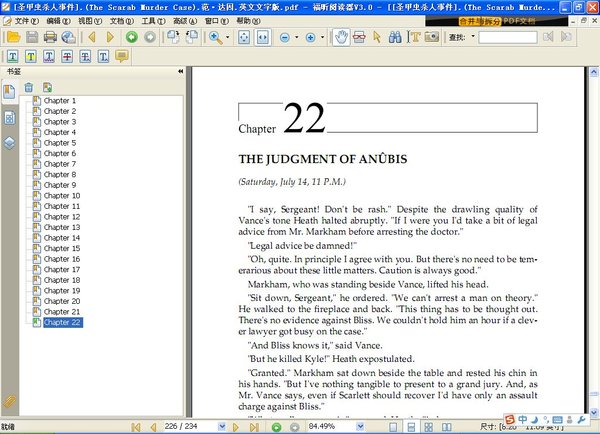
Task: Select Chapter 21 bookmark
Action: (62, 312)
